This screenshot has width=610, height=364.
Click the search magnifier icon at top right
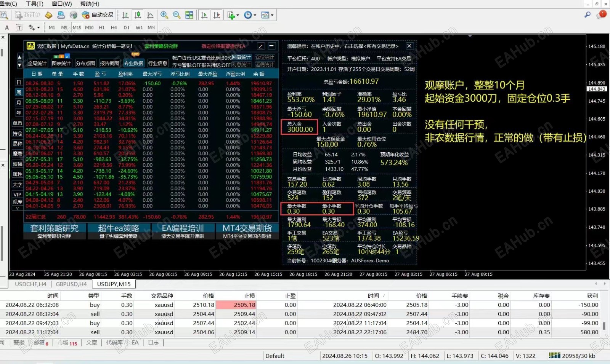pos(588,14)
